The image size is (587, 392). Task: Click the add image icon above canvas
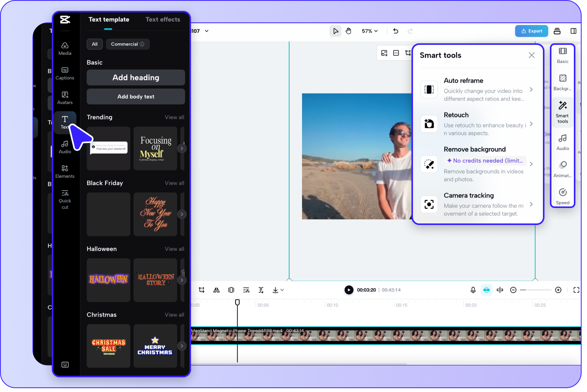[x=384, y=53]
